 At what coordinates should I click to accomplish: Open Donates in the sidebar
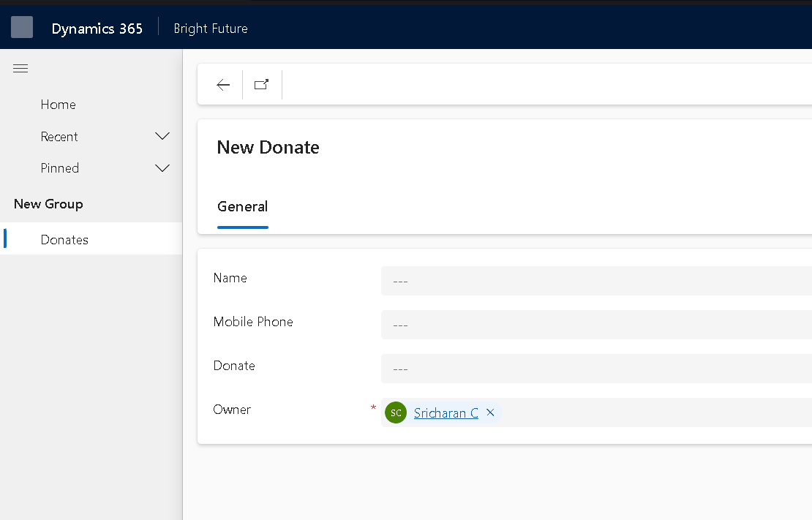click(64, 240)
